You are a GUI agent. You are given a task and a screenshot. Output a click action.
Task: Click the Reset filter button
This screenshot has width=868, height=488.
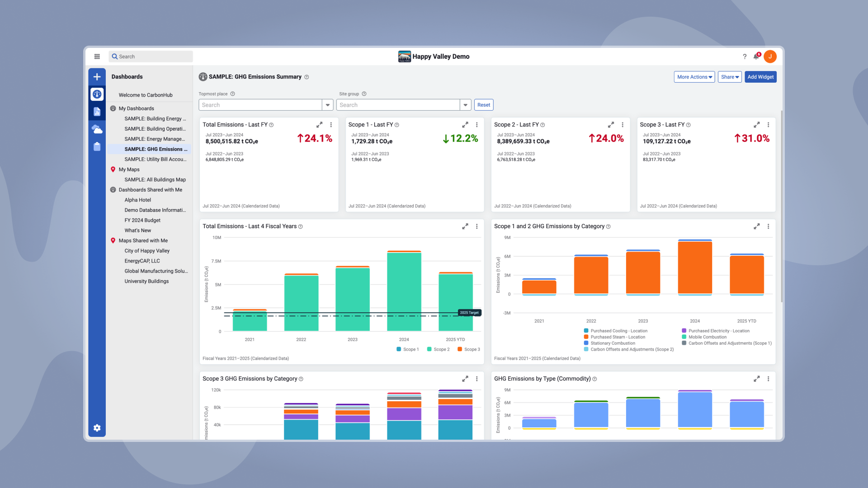(x=483, y=105)
